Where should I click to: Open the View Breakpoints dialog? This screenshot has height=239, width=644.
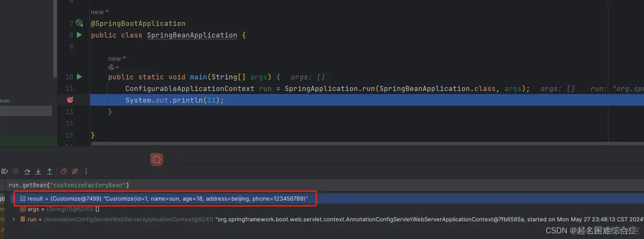64,171
